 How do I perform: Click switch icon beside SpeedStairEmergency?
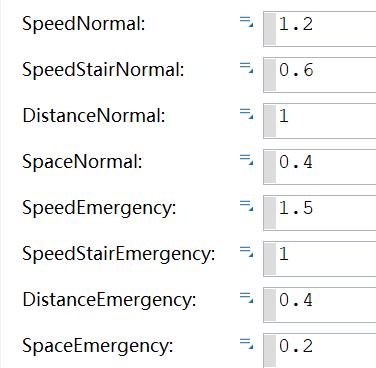coord(246,252)
